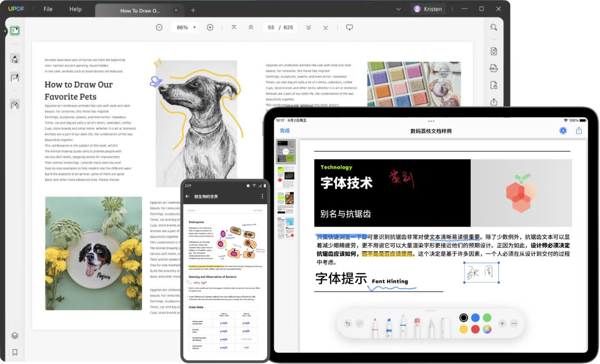Pick the red color swatch on tablet
The height and width of the screenshot is (364, 600).
tap(475, 329)
